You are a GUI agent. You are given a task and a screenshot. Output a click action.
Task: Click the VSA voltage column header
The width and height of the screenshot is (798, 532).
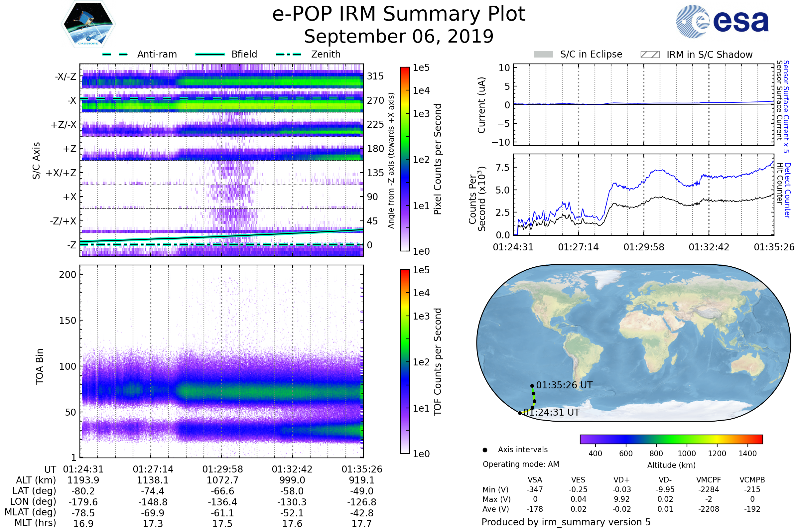coord(535,480)
